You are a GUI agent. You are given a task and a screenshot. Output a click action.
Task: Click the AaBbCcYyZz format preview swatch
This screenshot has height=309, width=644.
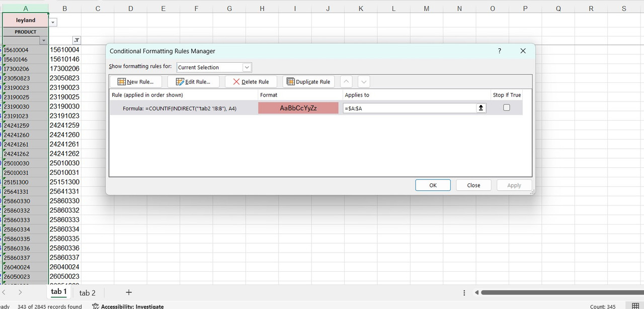point(298,108)
